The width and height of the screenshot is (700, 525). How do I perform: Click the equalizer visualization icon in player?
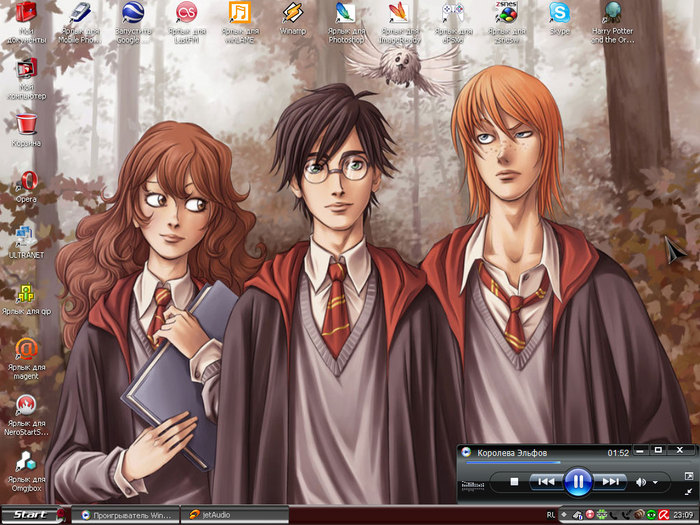coord(473,484)
